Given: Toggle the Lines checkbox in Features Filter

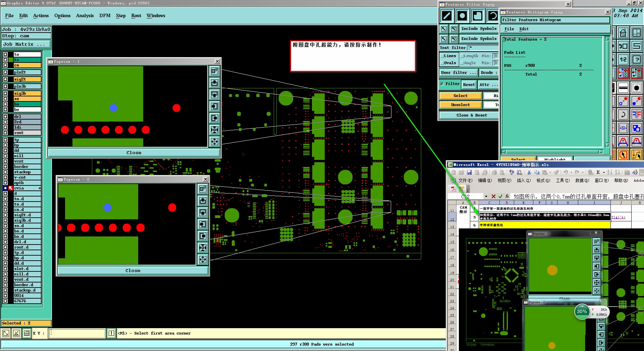Looking at the screenshot, I should tap(442, 56).
